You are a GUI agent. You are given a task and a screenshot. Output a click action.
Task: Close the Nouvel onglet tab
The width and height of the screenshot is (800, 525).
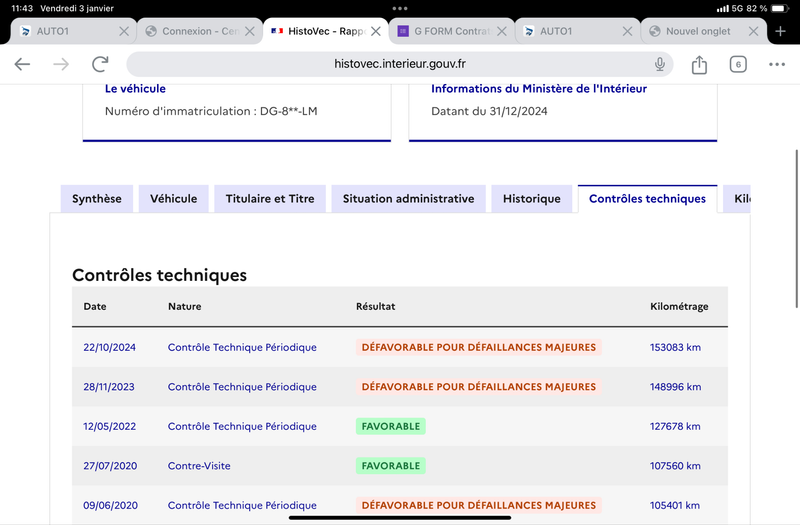coord(753,31)
